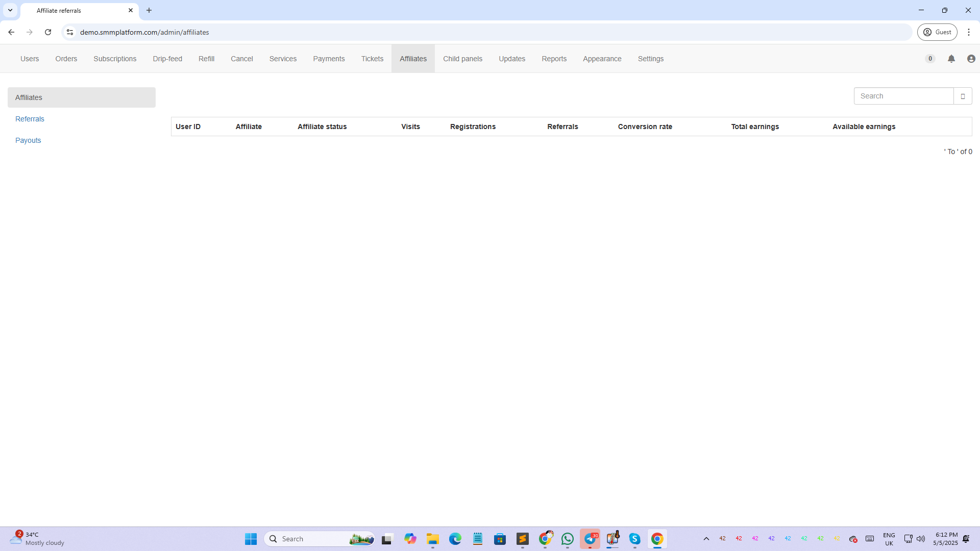This screenshot has height=551, width=980.
Task: Click the notification count badge showing 0
Action: 930,59
